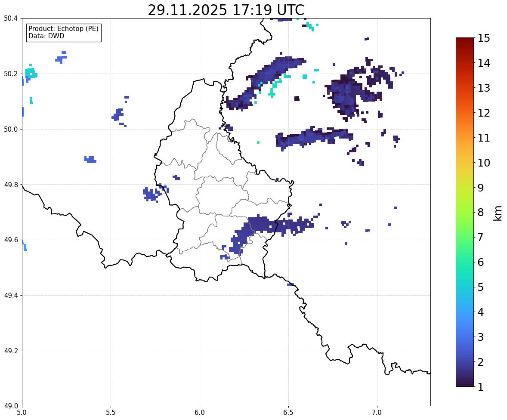This screenshot has width=507, height=420.
Task: Click colorbar tick label "5"
Action: (480, 287)
